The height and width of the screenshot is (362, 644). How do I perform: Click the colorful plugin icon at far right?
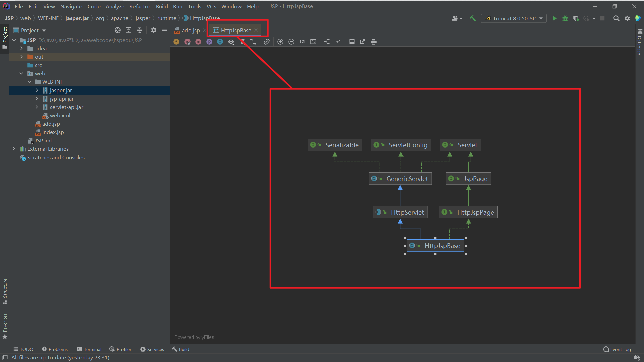[x=638, y=18]
